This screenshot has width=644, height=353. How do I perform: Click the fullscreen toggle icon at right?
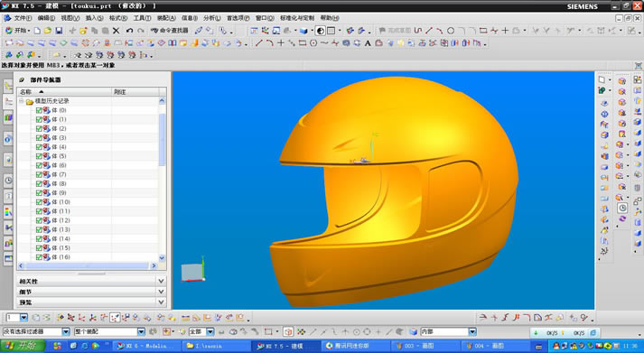pos(639,66)
